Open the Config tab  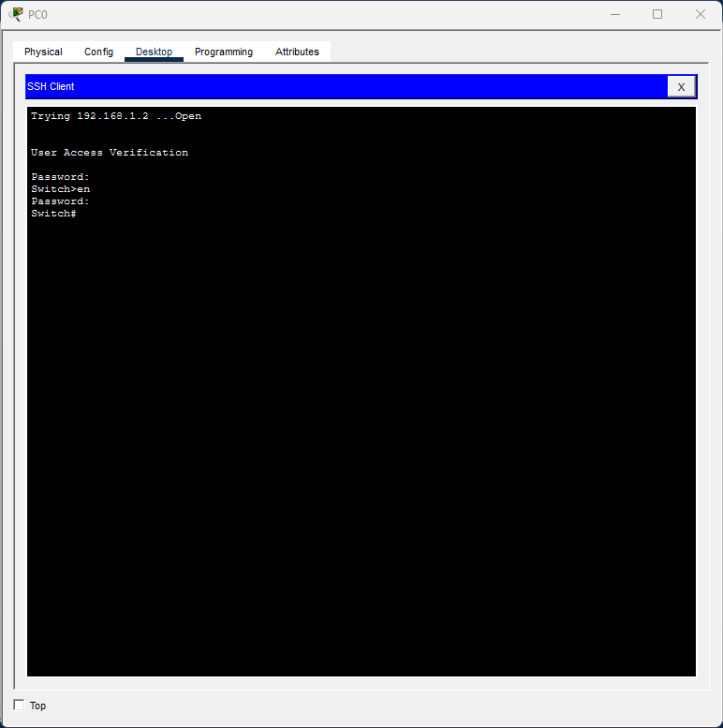tap(98, 52)
